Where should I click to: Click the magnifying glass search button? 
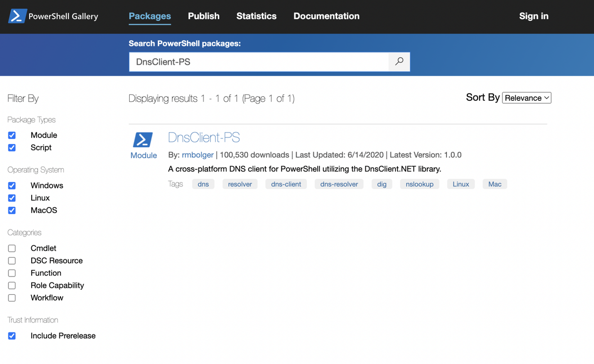pyautogui.click(x=399, y=62)
